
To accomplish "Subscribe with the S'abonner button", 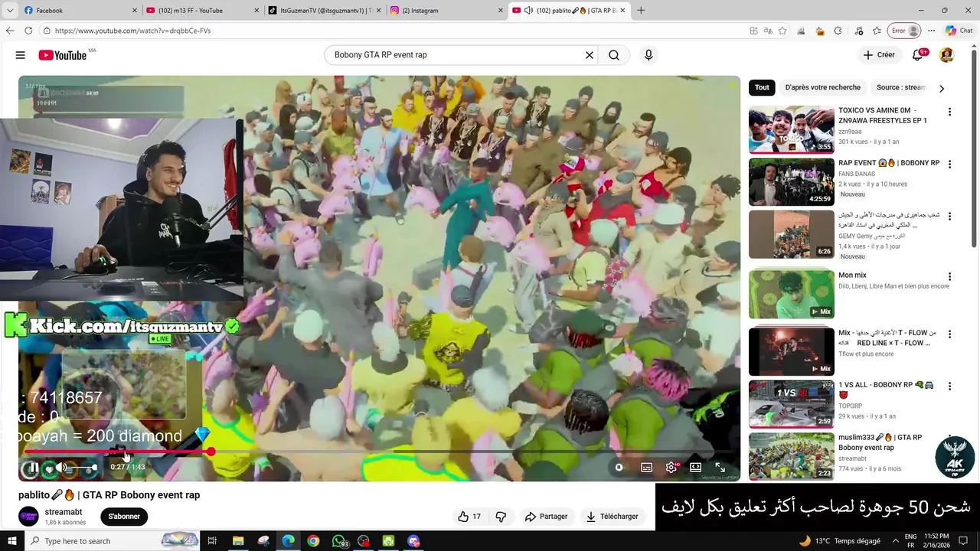I will (124, 517).
